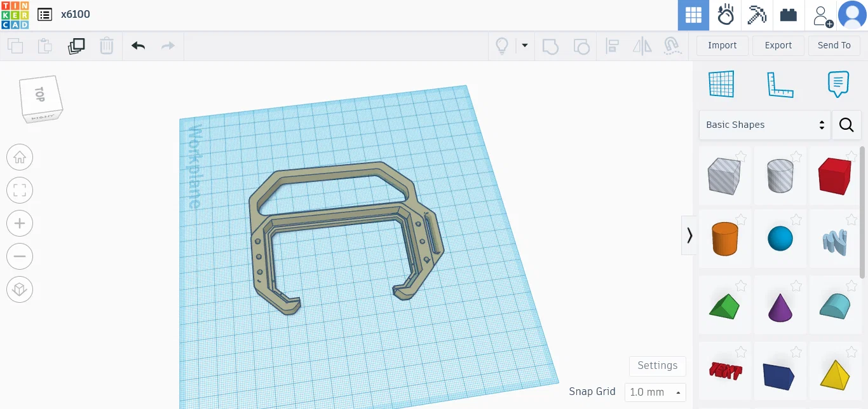Favorite the orange Cylinder with star
This screenshot has width=868, height=409.
click(741, 219)
